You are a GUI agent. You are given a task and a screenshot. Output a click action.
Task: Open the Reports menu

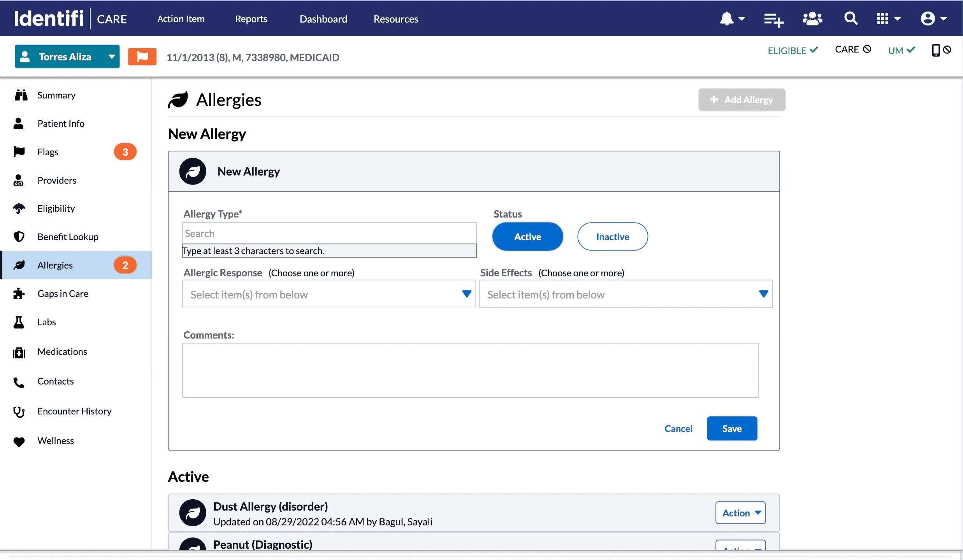point(251,19)
